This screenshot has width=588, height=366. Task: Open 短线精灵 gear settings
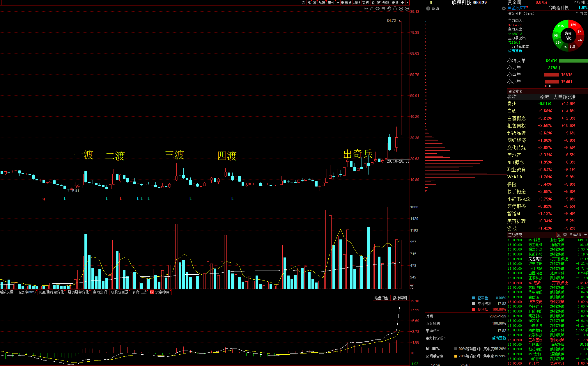coord(565,235)
